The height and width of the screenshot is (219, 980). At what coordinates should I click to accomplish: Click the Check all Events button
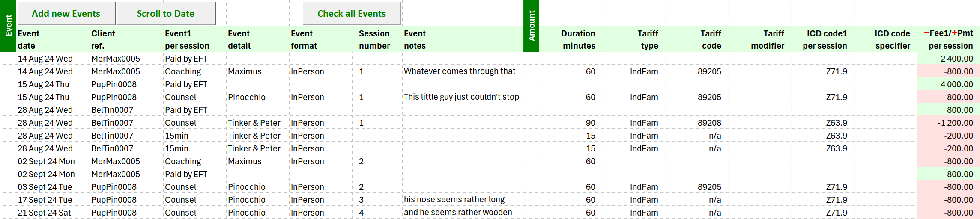[352, 14]
